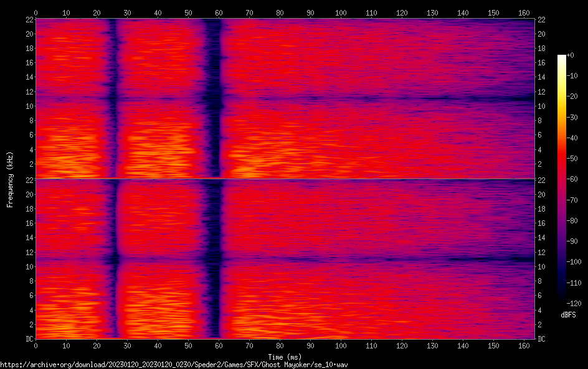Click the 100 ms tick on the bottom time axis
Viewport: 588px width, 369px height.
pos(341,345)
